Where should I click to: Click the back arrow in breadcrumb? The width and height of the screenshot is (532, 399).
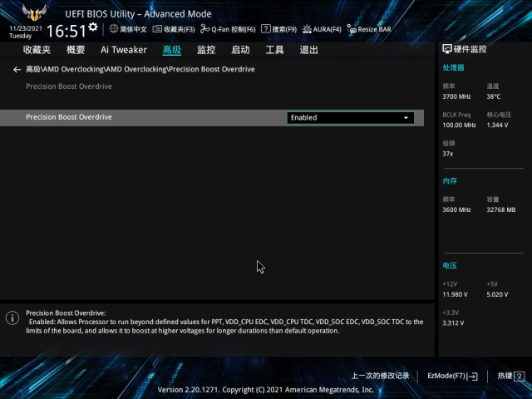(17, 70)
